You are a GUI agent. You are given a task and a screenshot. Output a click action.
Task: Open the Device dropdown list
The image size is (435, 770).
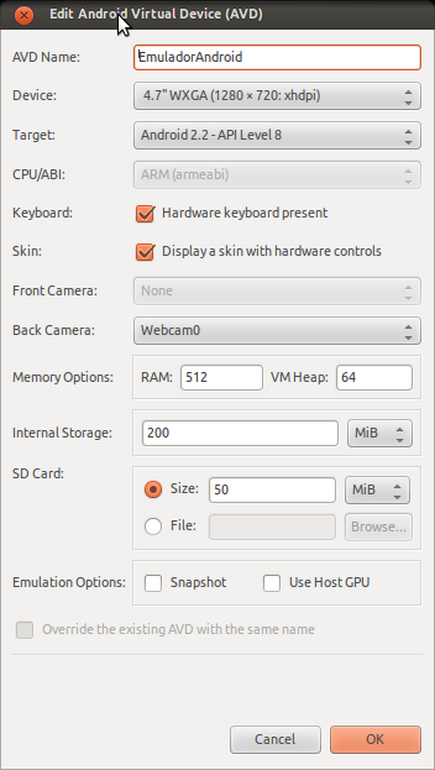[x=277, y=96]
